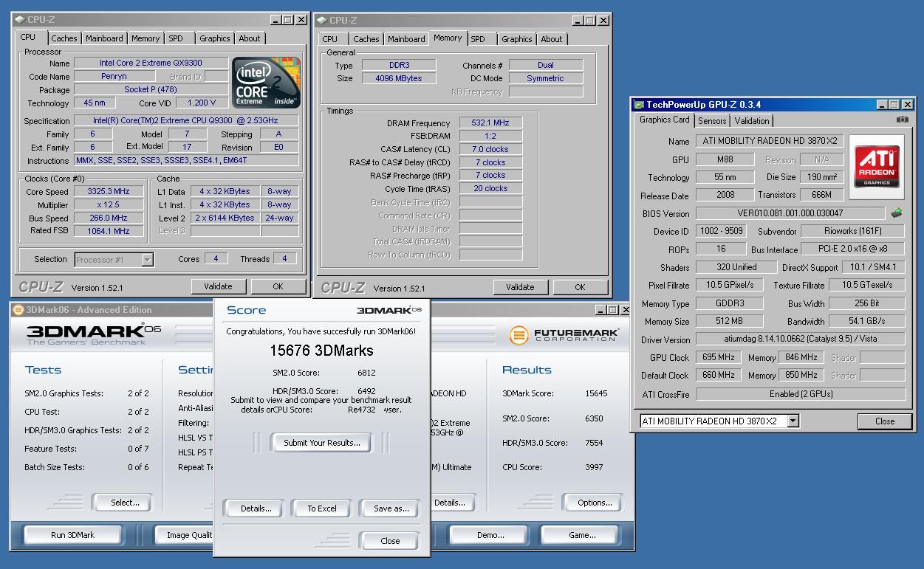
Task: Click the Run 3DMark button
Action: pos(72,535)
